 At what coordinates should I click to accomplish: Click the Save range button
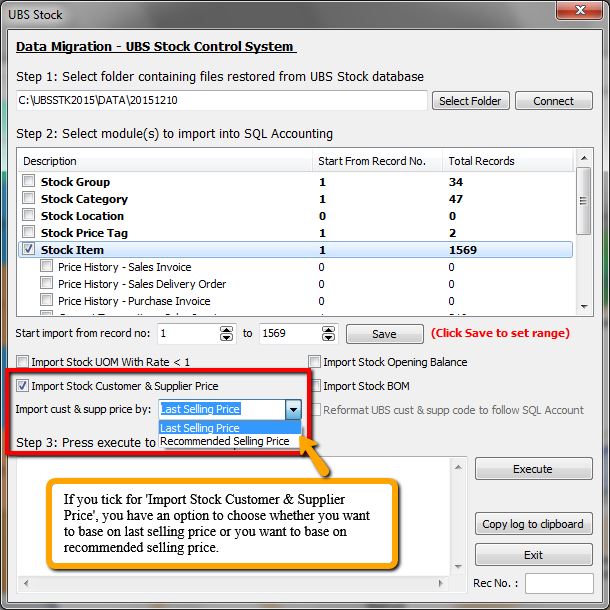click(x=384, y=334)
